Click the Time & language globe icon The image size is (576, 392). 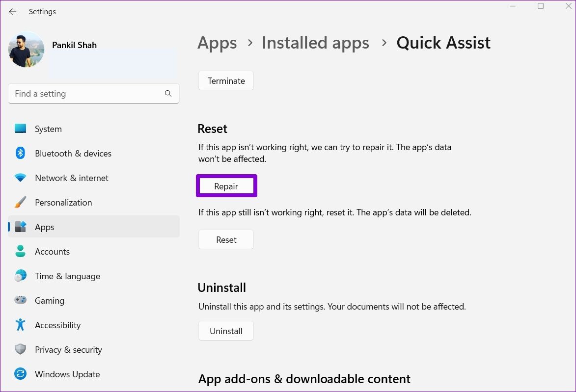pyautogui.click(x=20, y=276)
